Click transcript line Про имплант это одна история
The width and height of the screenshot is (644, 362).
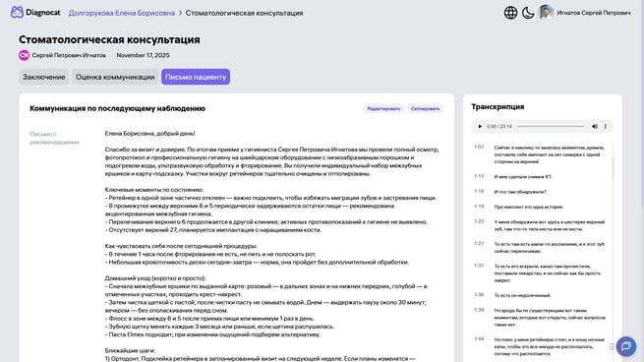pos(529,208)
